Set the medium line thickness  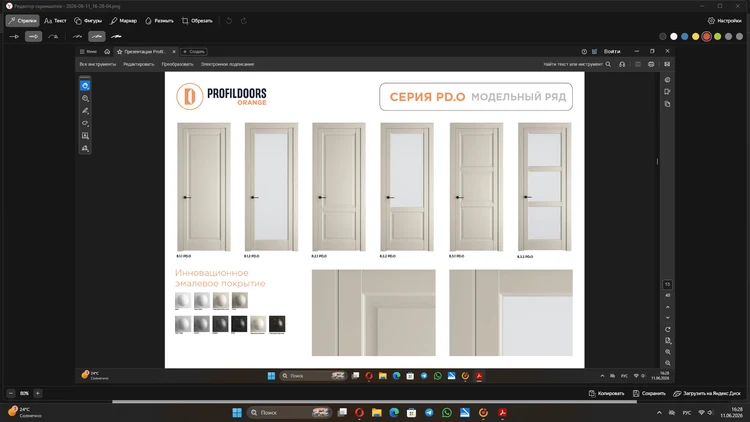coord(97,36)
